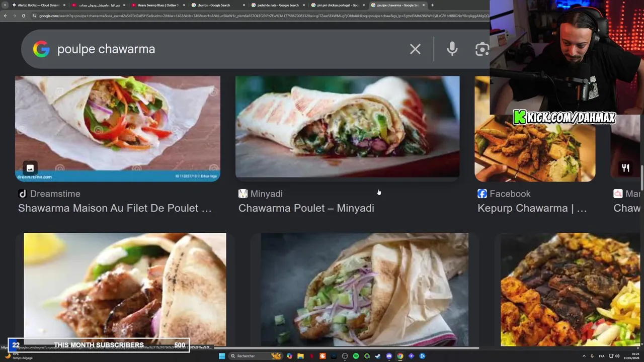The height and width of the screenshot is (362, 644).
Task: Click the image badge on Dreamstime thumbnail
Action: (x=30, y=168)
